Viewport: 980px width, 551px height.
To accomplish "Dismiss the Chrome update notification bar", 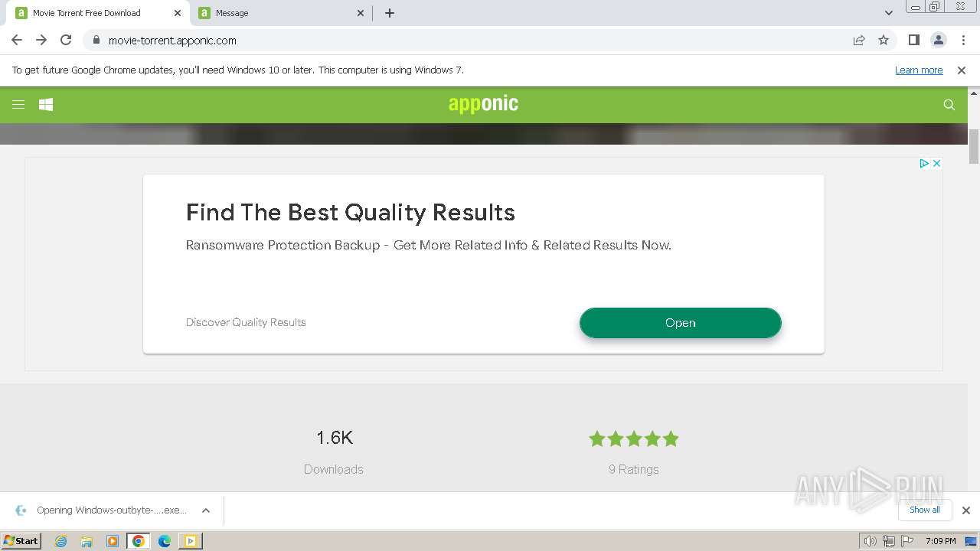I will pyautogui.click(x=962, y=70).
